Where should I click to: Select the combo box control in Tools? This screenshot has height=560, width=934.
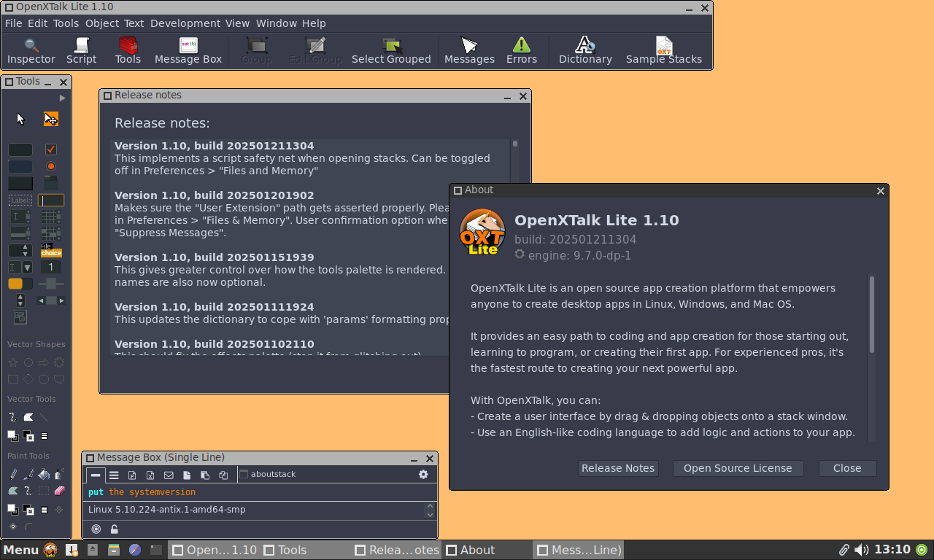pos(20,268)
